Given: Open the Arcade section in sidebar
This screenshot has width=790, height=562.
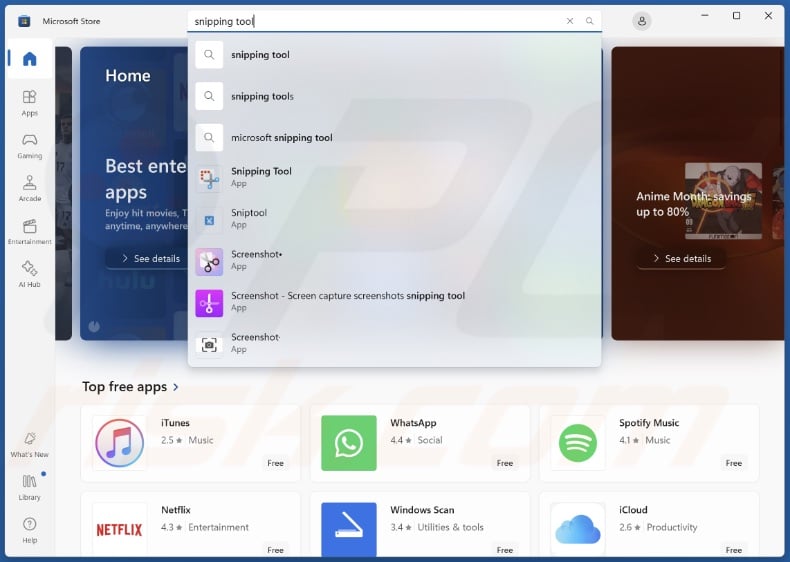Looking at the screenshot, I should (x=30, y=188).
